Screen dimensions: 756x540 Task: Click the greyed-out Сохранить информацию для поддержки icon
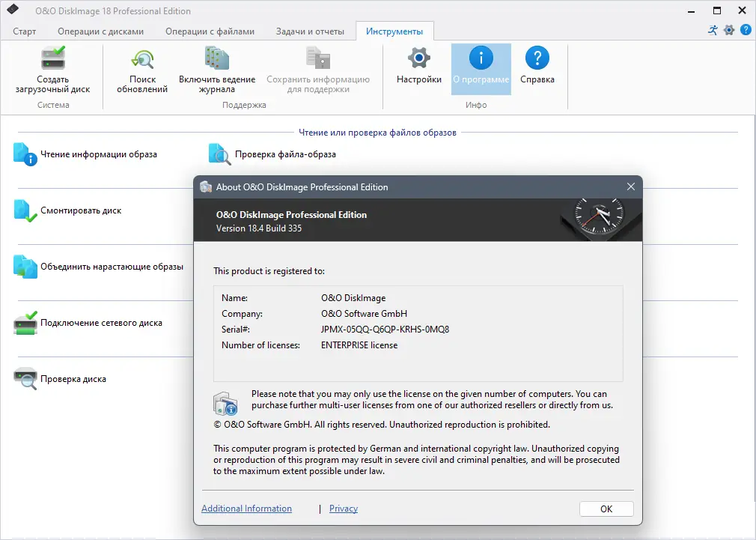318,58
